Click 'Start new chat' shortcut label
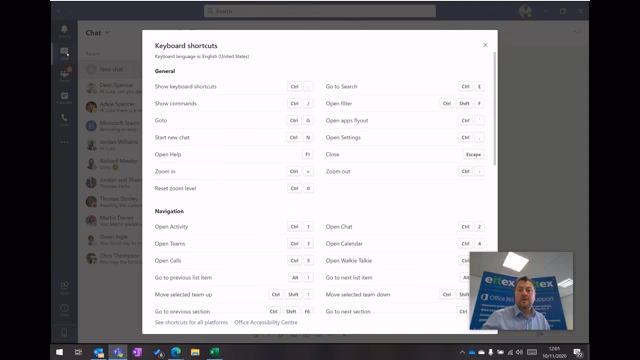640x360 pixels. (x=172, y=138)
